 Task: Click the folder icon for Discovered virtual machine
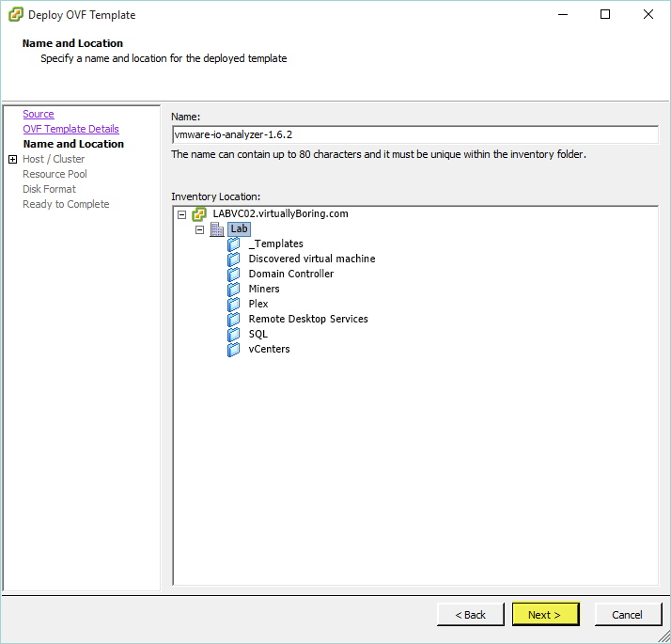click(x=234, y=259)
